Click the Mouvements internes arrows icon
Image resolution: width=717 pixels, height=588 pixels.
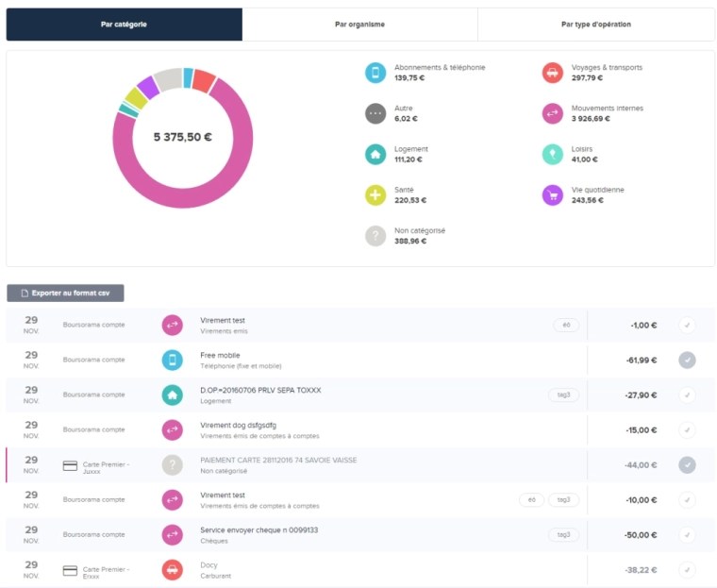[552, 113]
